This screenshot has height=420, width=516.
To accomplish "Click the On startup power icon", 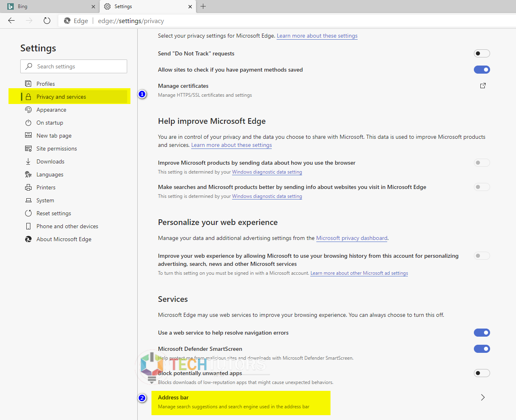I will [x=28, y=123].
